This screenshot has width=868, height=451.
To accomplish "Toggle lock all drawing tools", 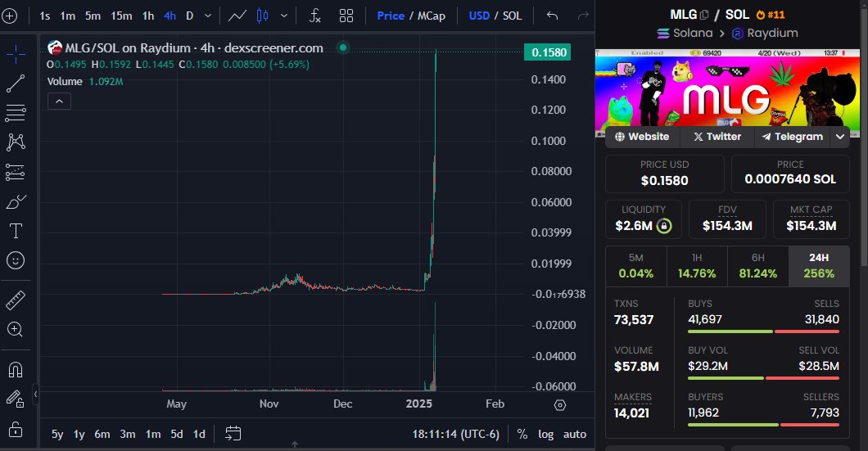I will click(x=16, y=429).
